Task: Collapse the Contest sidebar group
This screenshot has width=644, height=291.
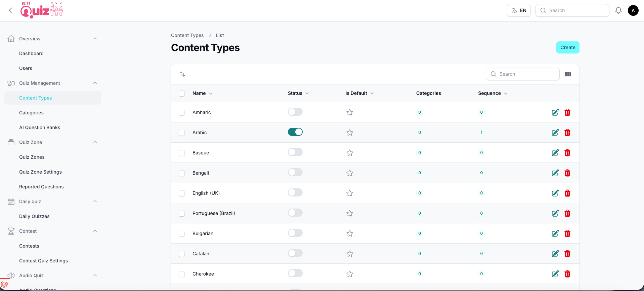Action: [x=95, y=231]
